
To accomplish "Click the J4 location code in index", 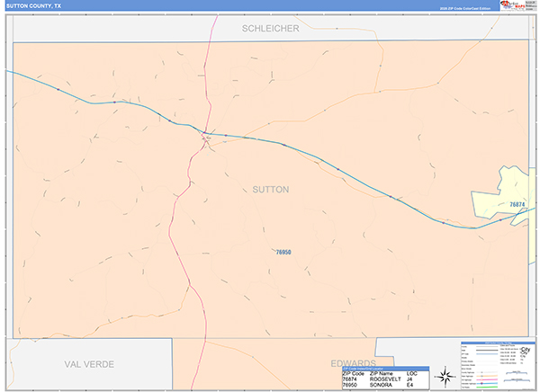I will pos(410,379).
